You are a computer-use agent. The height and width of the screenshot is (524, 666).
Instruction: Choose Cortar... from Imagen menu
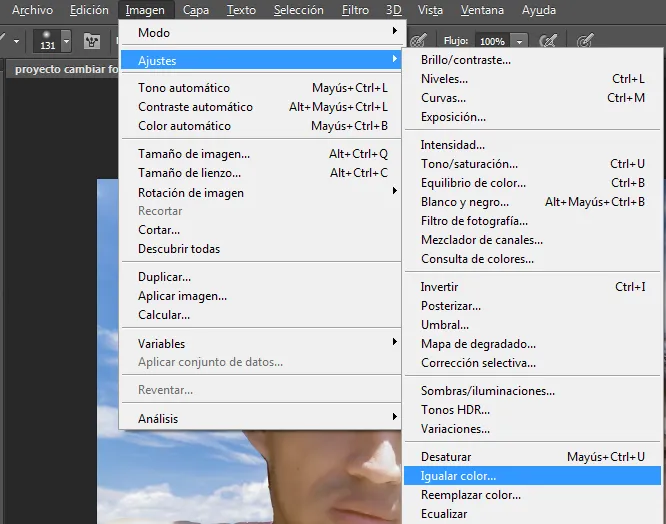click(261, 230)
